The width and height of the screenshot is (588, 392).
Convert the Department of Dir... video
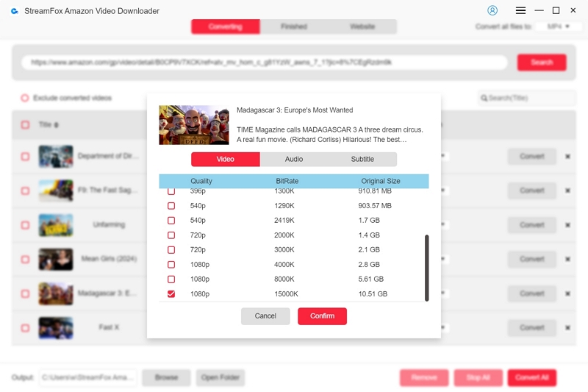pos(532,157)
